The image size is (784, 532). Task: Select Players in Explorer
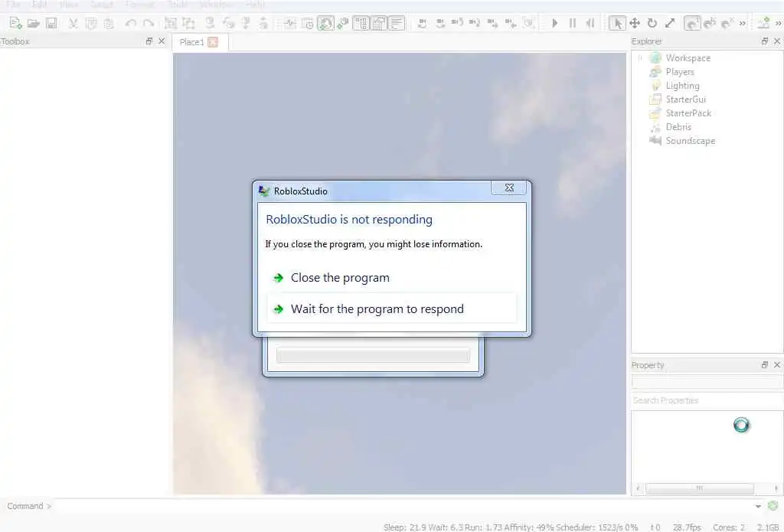pos(680,72)
